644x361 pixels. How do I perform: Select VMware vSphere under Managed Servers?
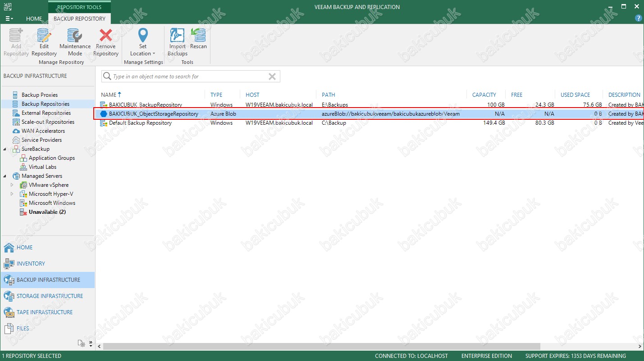click(49, 185)
